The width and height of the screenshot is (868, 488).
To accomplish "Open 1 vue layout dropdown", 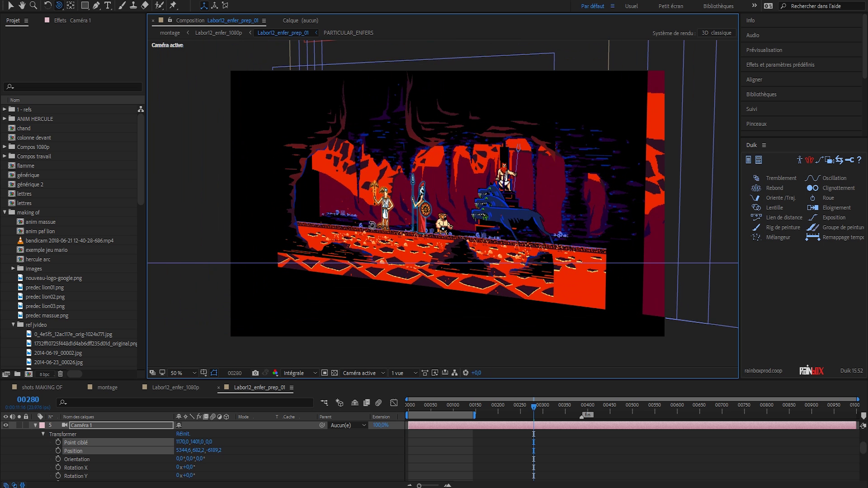I will 404,373.
